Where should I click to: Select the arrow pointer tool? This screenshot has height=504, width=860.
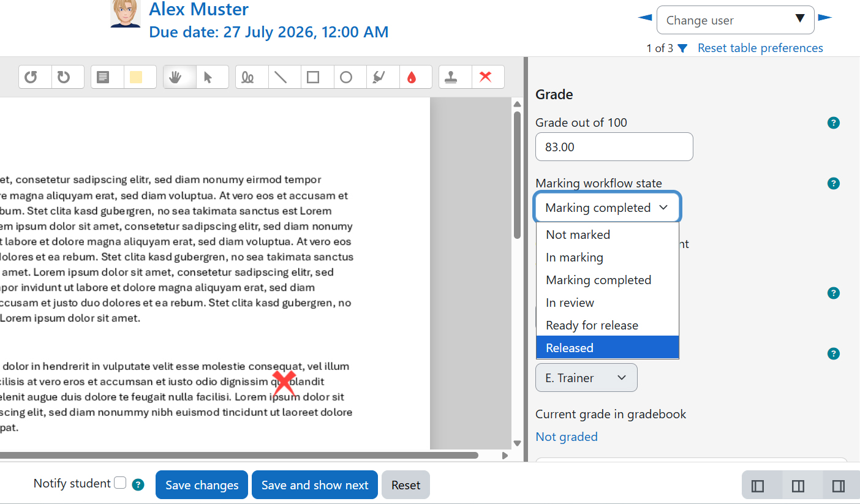(212, 77)
